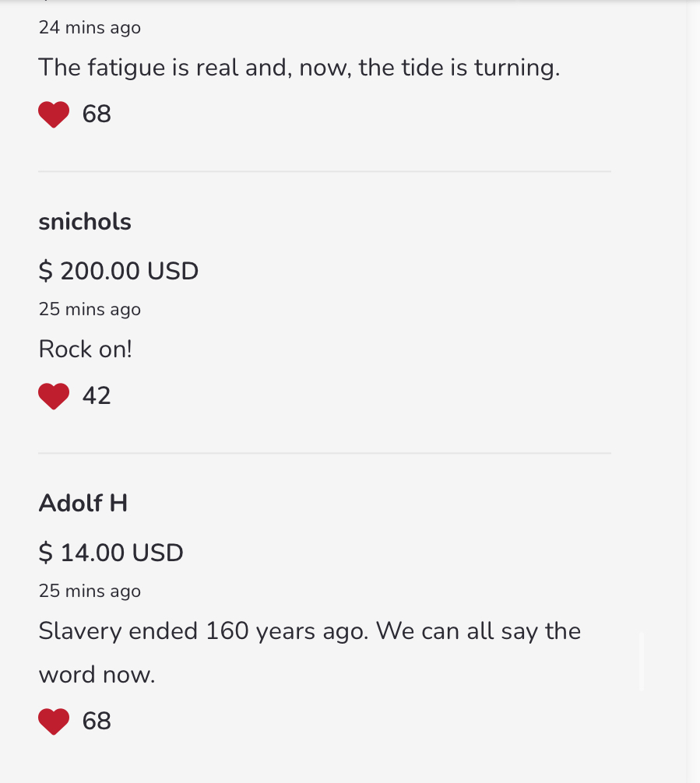
Task: Click the timestamp on snichols' donation
Action: [x=90, y=310]
